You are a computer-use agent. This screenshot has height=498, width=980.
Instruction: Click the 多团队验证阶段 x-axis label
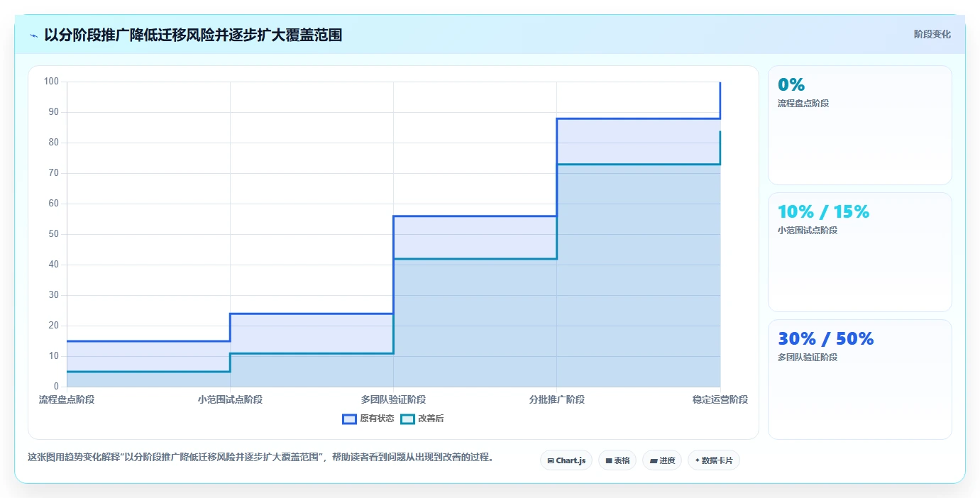click(x=393, y=399)
